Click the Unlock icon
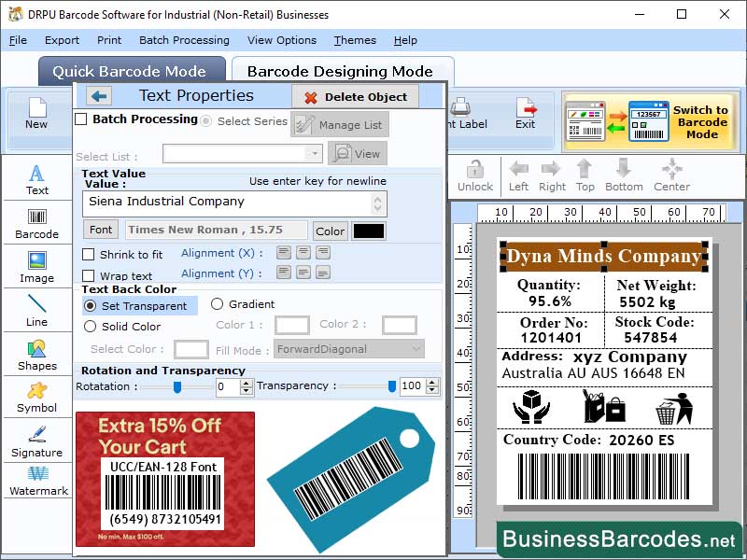This screenshot has width=747, height=560. click(x=474, y=175)
